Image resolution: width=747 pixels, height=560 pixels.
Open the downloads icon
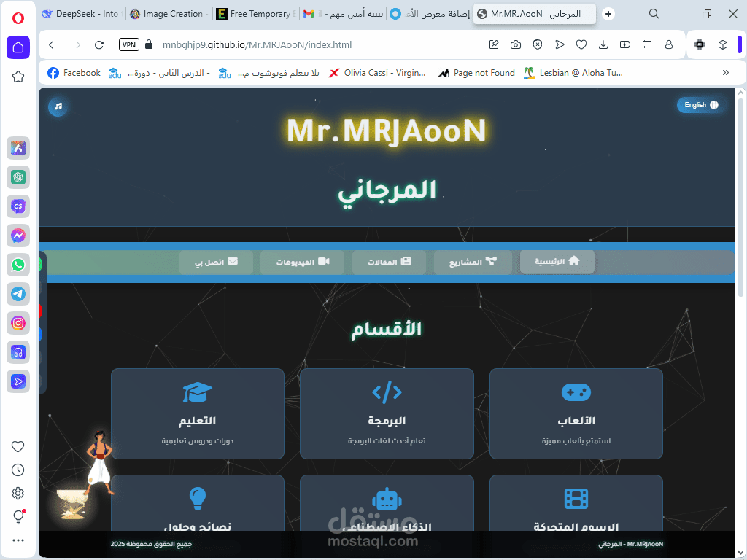tap(603, 44)
